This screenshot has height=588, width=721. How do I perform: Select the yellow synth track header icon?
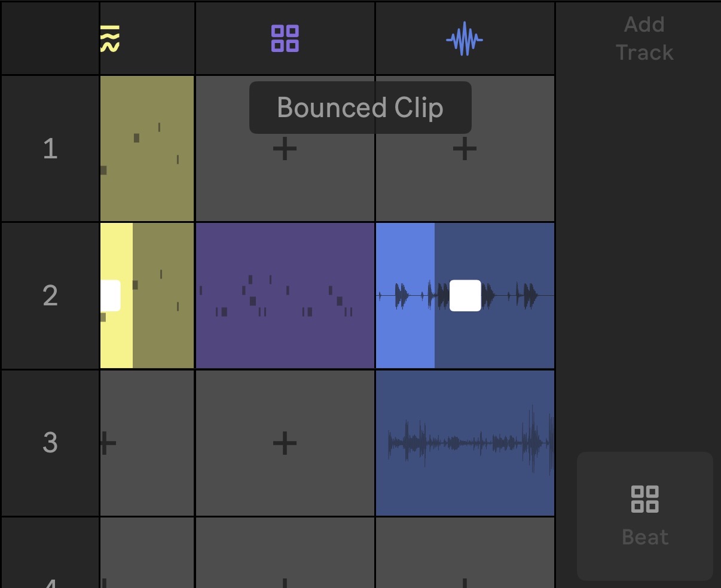point(110,39)
